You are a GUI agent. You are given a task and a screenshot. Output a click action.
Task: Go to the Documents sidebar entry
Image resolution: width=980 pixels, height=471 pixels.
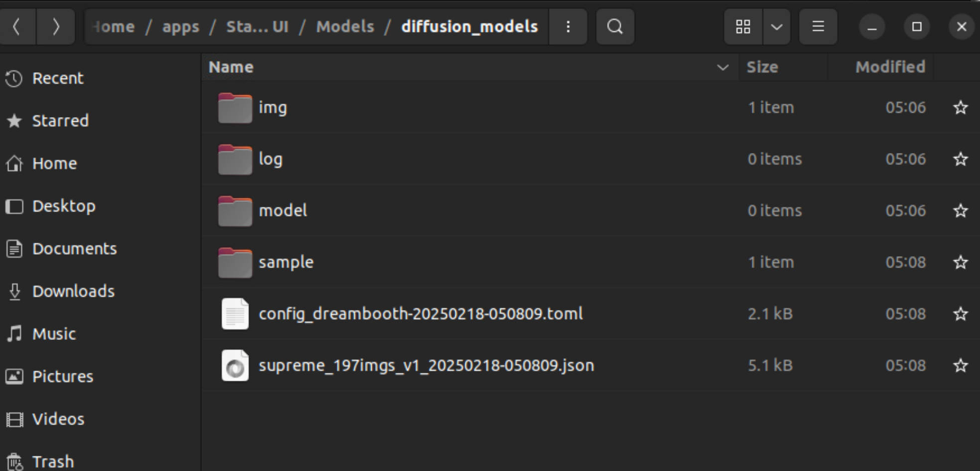tap(75, 249)
